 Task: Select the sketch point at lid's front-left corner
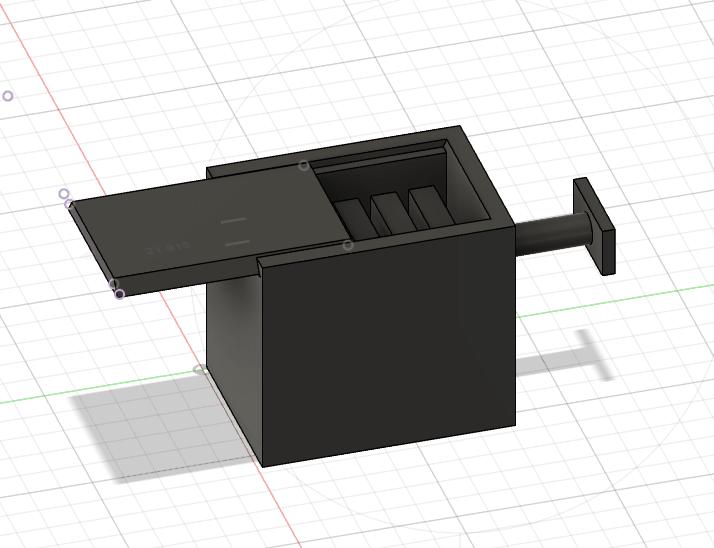pos(119,294)
